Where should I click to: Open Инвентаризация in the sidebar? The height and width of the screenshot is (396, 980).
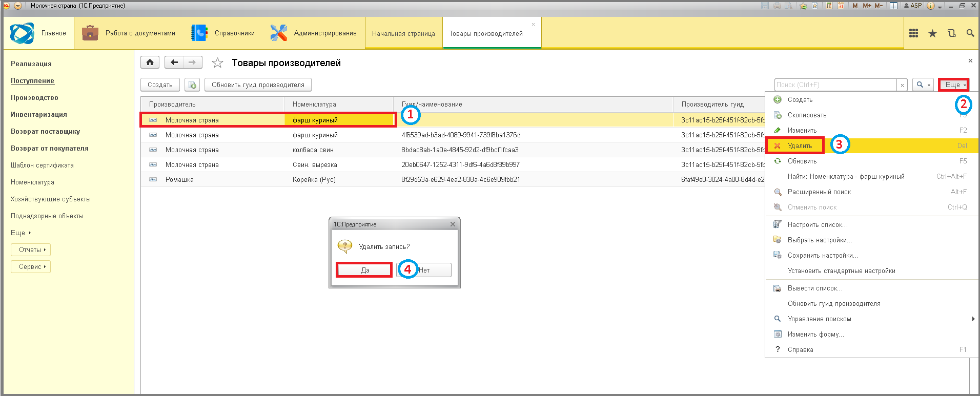[39, 115]
